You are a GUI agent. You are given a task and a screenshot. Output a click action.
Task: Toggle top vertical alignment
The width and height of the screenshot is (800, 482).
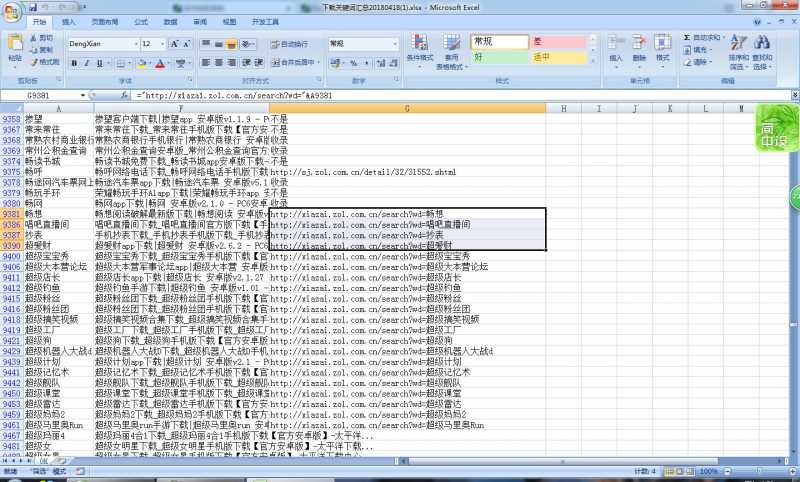206,44
